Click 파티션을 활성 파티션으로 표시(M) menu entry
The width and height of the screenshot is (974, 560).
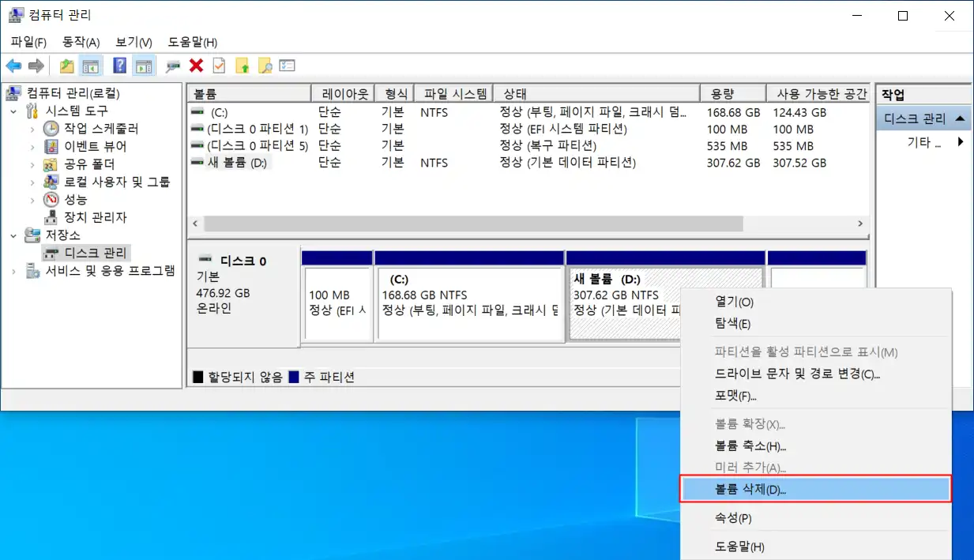[816, 352]
